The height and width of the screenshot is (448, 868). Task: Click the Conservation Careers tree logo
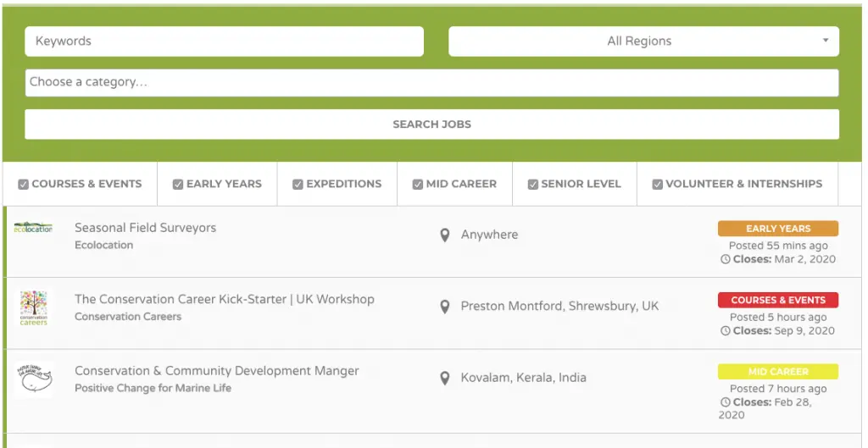33,308
